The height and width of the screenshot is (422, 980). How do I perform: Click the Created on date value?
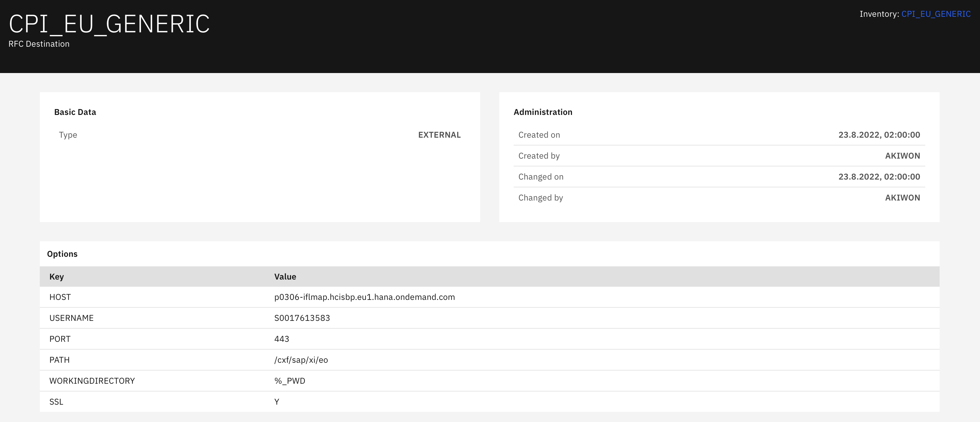(x=879, y=135)
